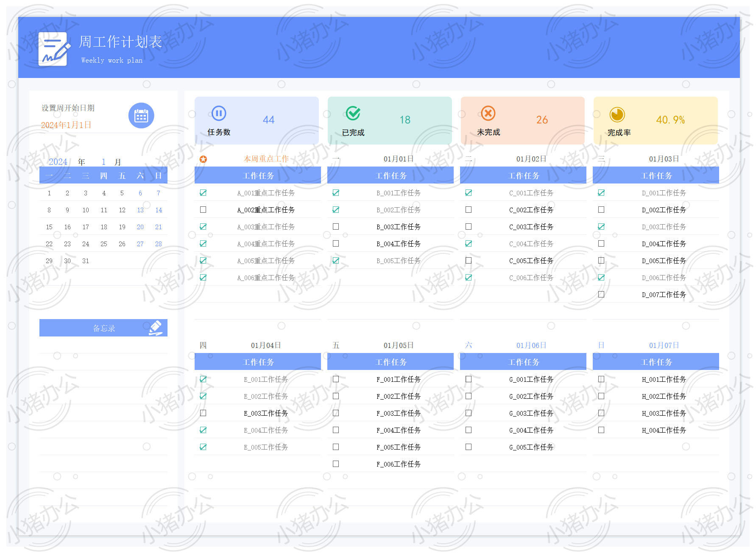
Task: Check the D_007工作任务 checkbox
Action: [x=601, y=295]
